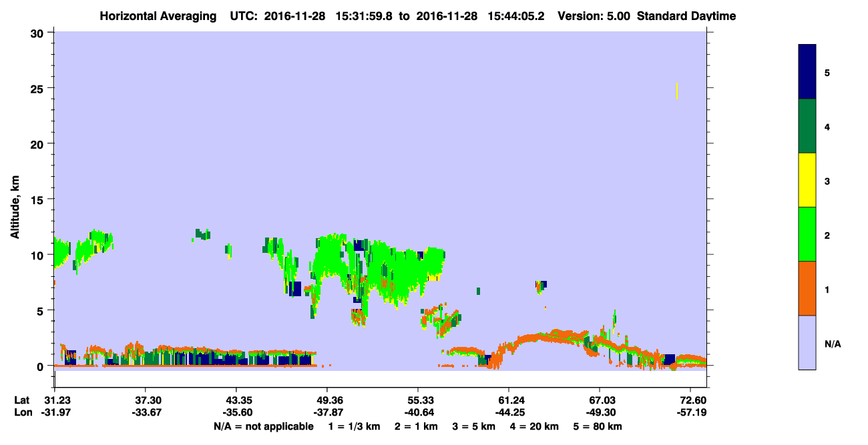Click the dark green colorbar segment labeled 4
Image resolution: width=868 pixels, height=445 pixels.
(x=807, y=126)
